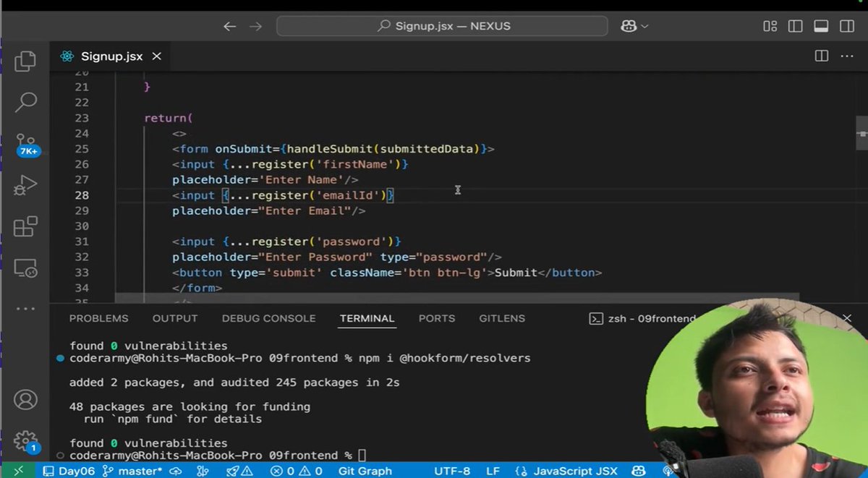Toggle the primary side bar

click(x=795, y=26)
